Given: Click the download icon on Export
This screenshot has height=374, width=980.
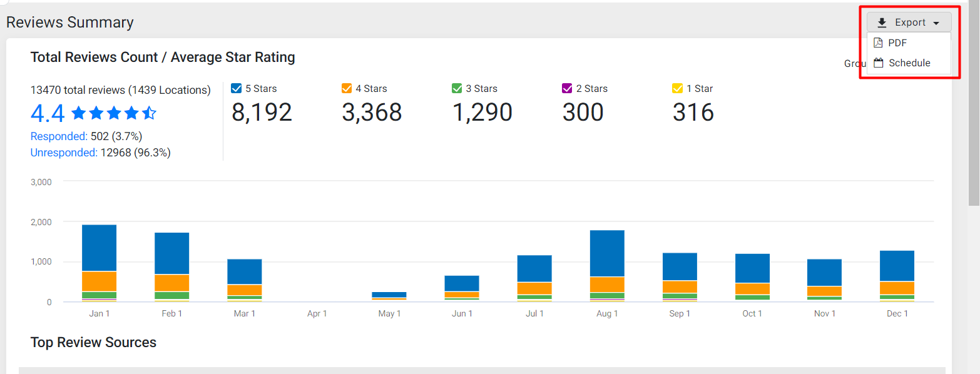Looking at the screenshot, I should pyautogui.click(x=882, y=23).
